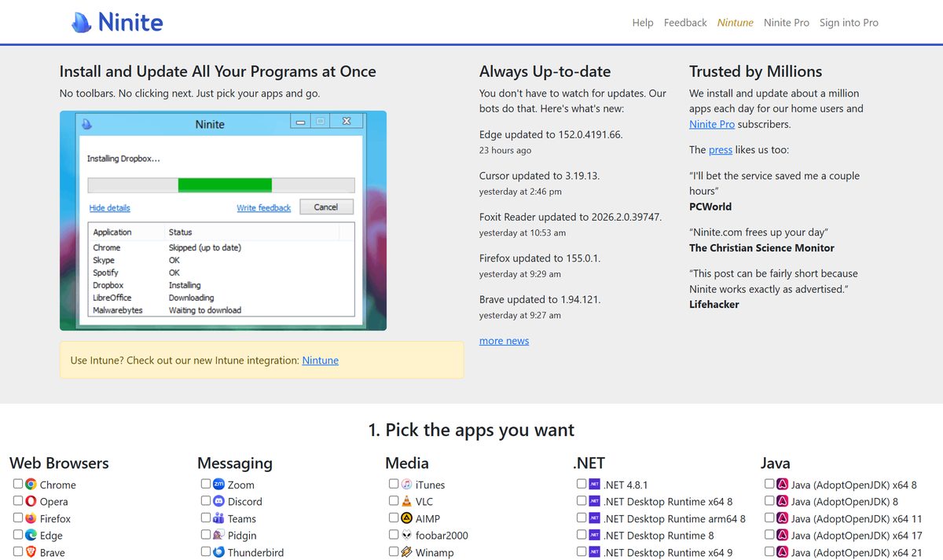
Task: Click the Discord icon in Messaging
Action: (x=218, y=501)
